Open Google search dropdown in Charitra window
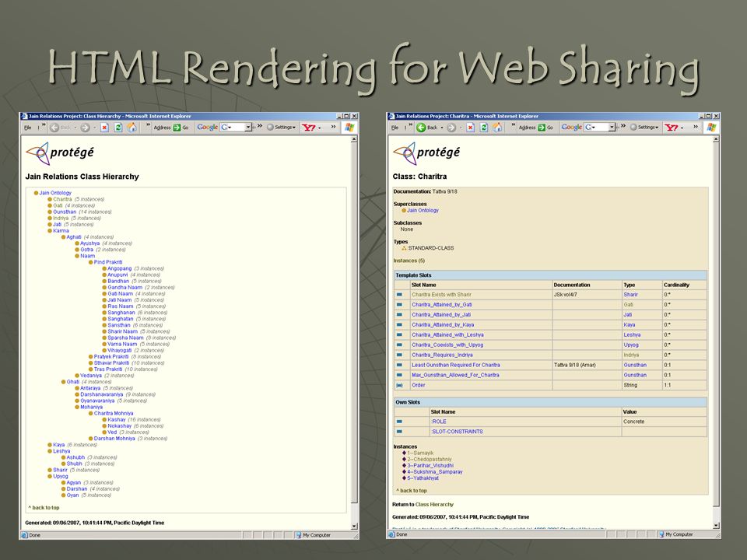747x560 pixels. [612, 127]
